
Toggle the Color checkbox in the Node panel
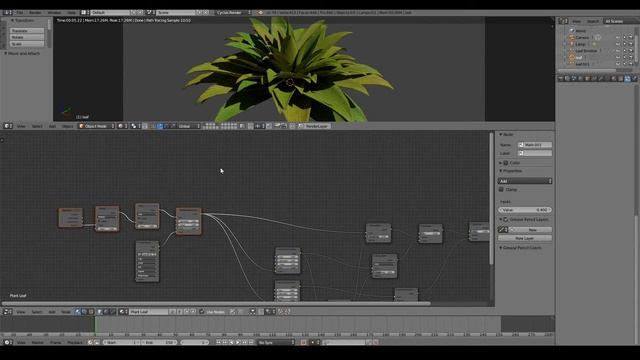click(506, 163)
